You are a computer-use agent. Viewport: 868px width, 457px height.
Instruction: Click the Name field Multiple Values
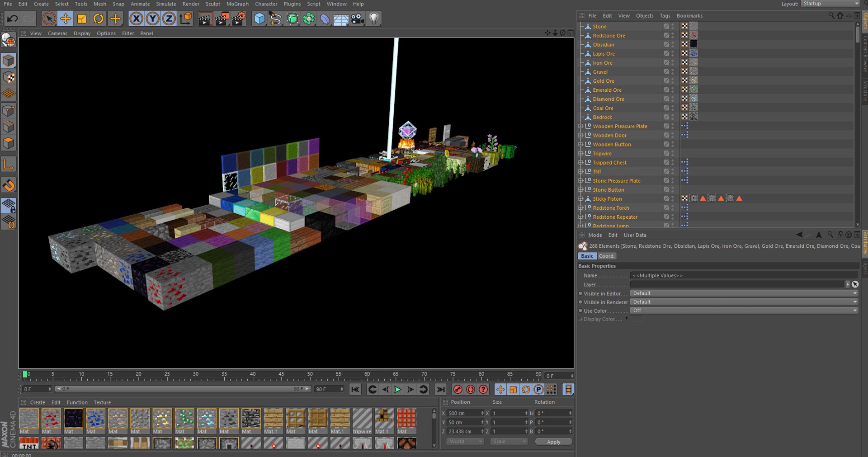pyautogui.click(x=744, y=275)
